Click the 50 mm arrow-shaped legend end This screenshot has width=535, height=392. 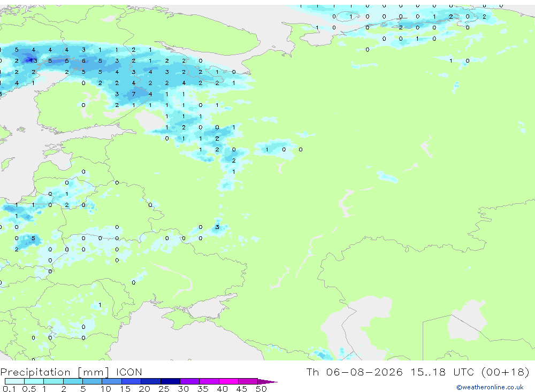pos(267,381)
